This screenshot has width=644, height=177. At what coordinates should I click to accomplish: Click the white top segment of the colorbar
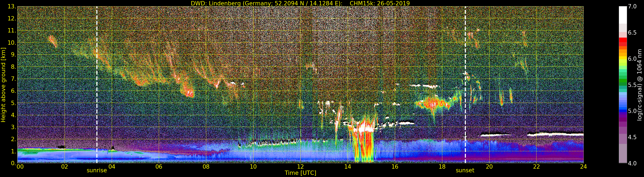623,15
